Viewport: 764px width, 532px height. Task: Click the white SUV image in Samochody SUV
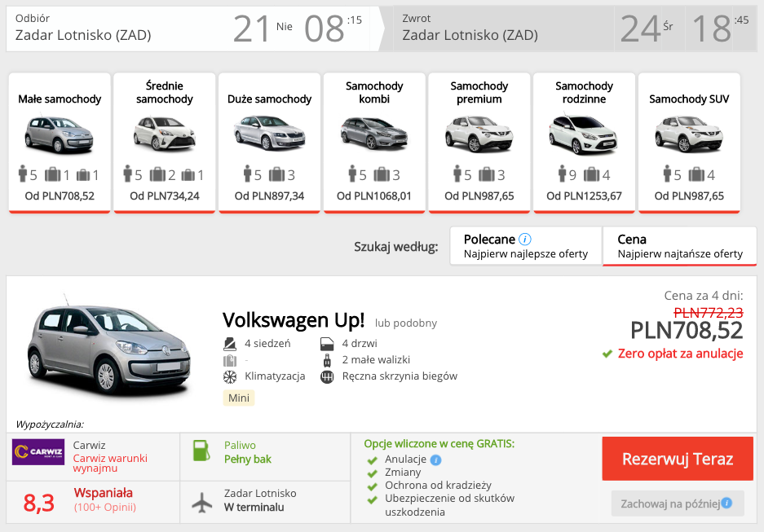[689, 134]
